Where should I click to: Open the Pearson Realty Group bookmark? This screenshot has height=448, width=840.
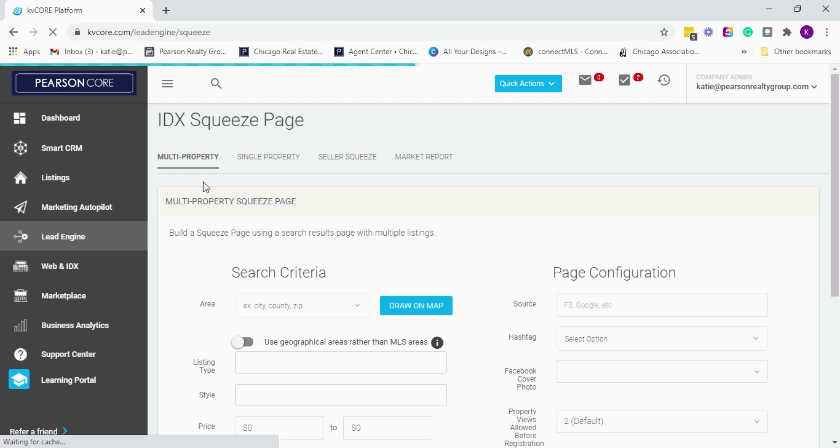coord(186,51)
